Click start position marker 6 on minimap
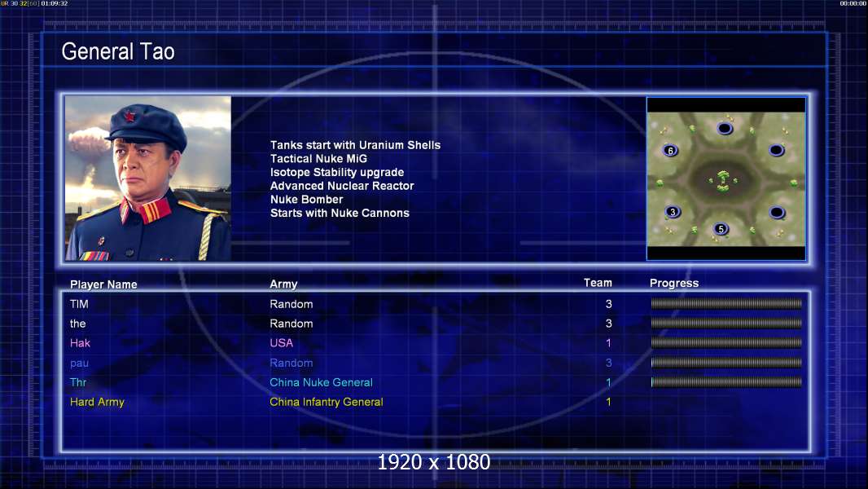This screenshot has height=489, width=868. [x=670, y=151]
